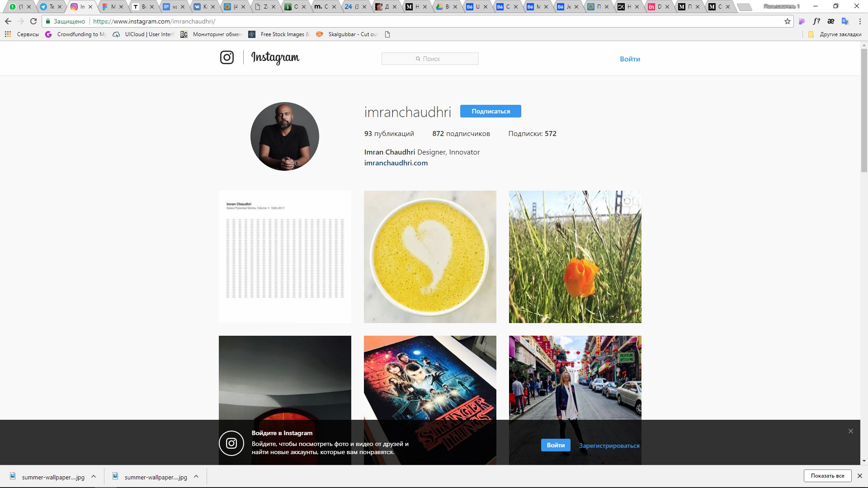Open Free Stock Images bookmark
The width and height of the screenshot is (868, 488).
[x=279, y=34]
